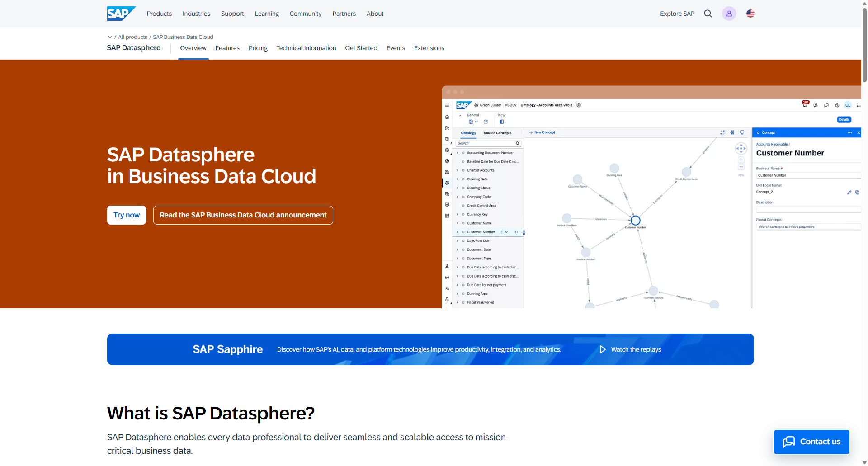Click the copy icon beside the URI name
The width and height of the screenshot is (868, 466).
857,193
